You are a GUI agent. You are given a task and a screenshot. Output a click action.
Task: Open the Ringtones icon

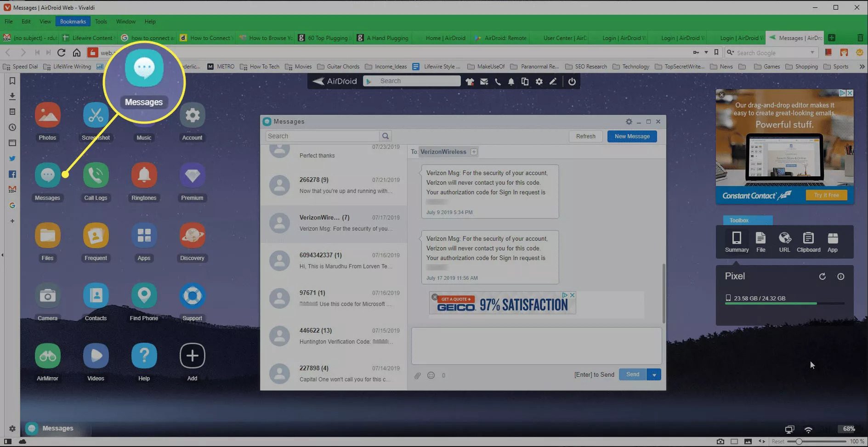point(144,175)
